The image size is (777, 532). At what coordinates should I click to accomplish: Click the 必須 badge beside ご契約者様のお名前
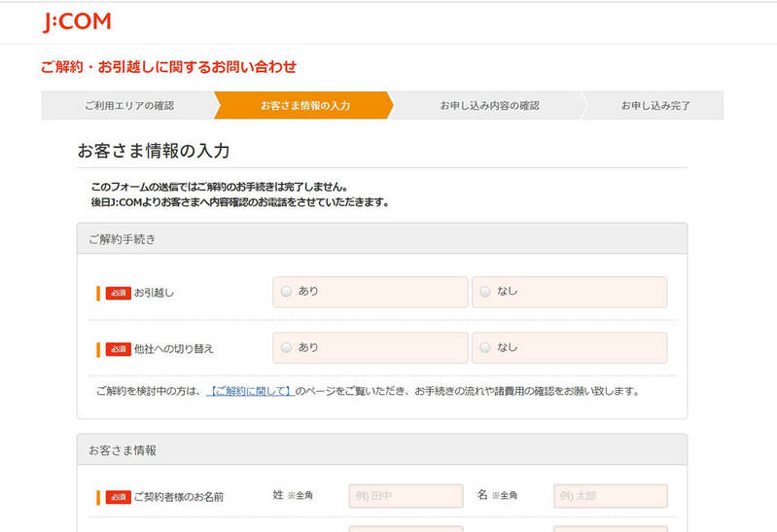click(118, 497)
